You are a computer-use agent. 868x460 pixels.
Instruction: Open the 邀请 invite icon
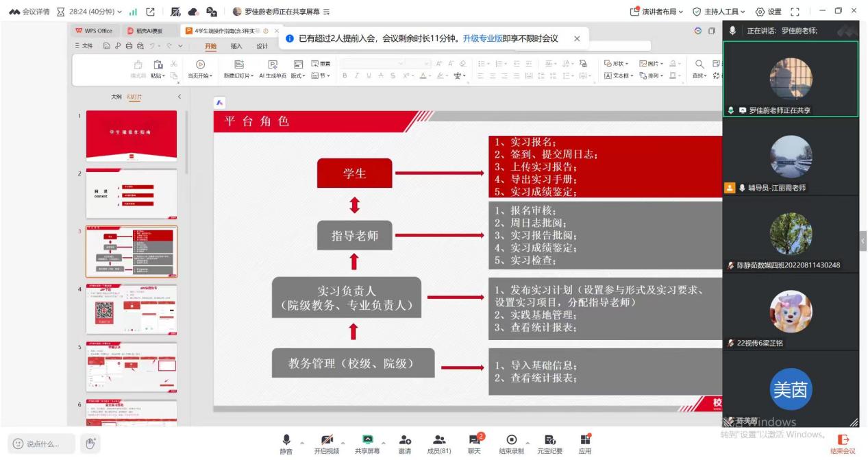tap(405, 439)
